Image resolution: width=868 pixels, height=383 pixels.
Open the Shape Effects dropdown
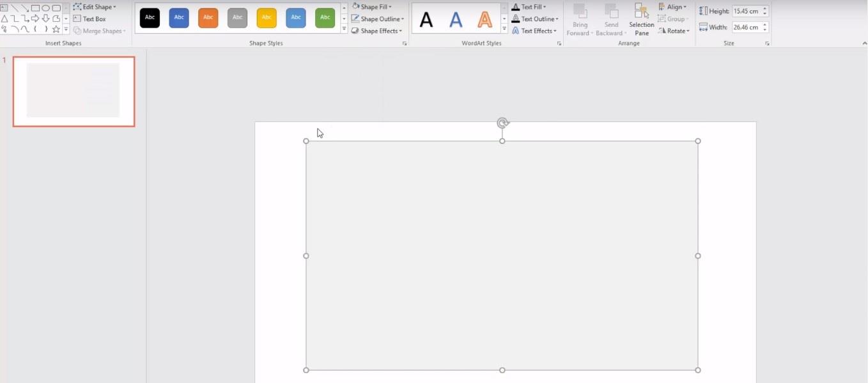tap(376, 31)
